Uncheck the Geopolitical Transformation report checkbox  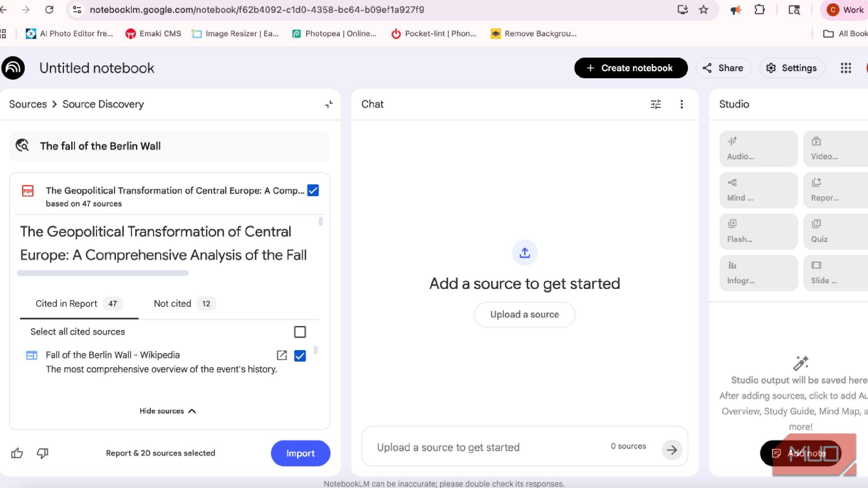point(313,190)
